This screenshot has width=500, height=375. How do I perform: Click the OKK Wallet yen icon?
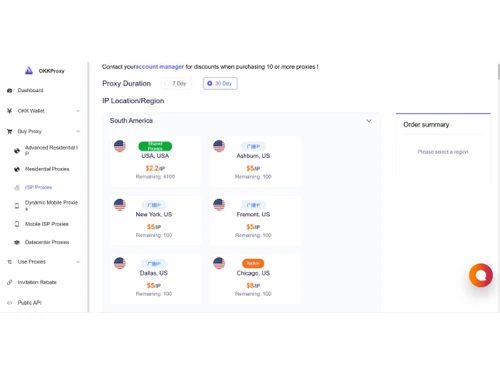[10, 111]
